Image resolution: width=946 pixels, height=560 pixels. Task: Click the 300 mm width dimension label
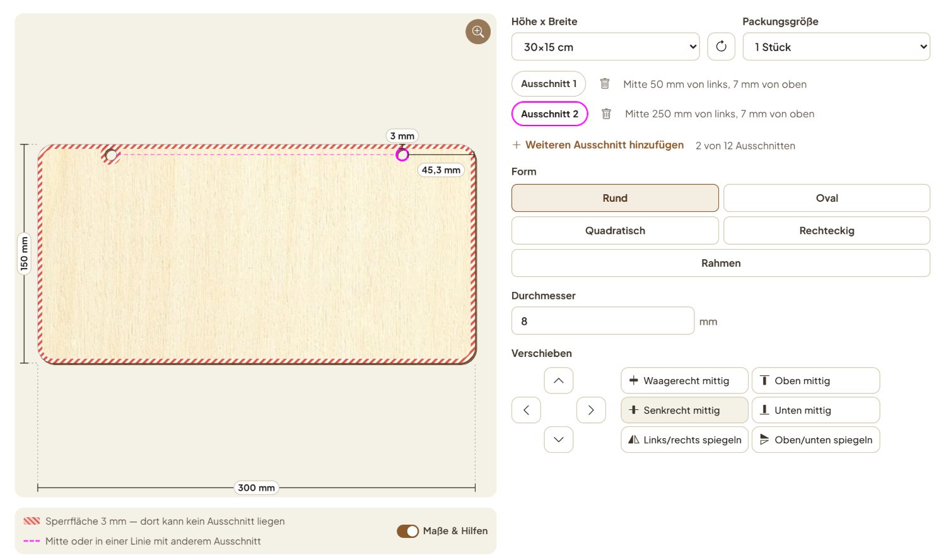[256, 487]
